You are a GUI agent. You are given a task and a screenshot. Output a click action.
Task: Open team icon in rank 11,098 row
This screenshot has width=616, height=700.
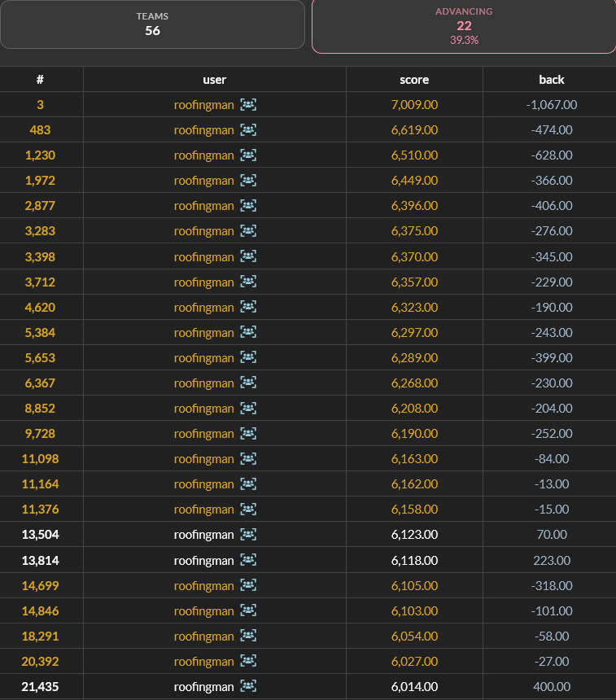[x=248, y=458]
